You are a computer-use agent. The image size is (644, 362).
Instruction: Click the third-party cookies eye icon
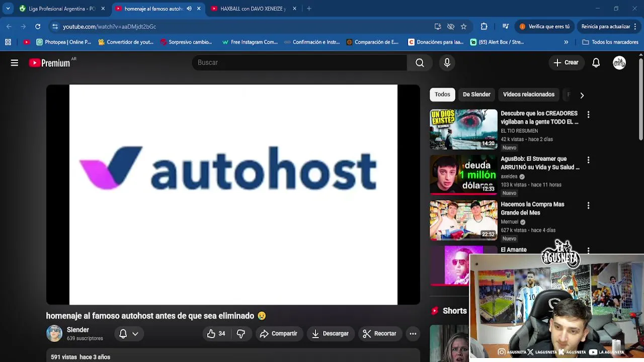[451, 27]
